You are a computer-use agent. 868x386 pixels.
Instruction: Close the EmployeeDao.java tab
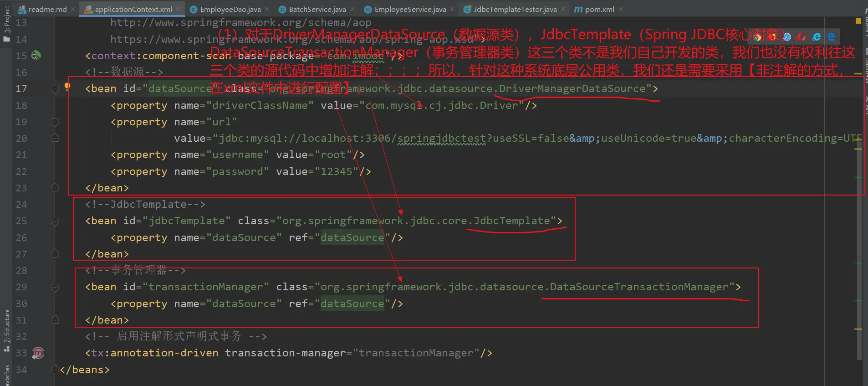[267, 9]
